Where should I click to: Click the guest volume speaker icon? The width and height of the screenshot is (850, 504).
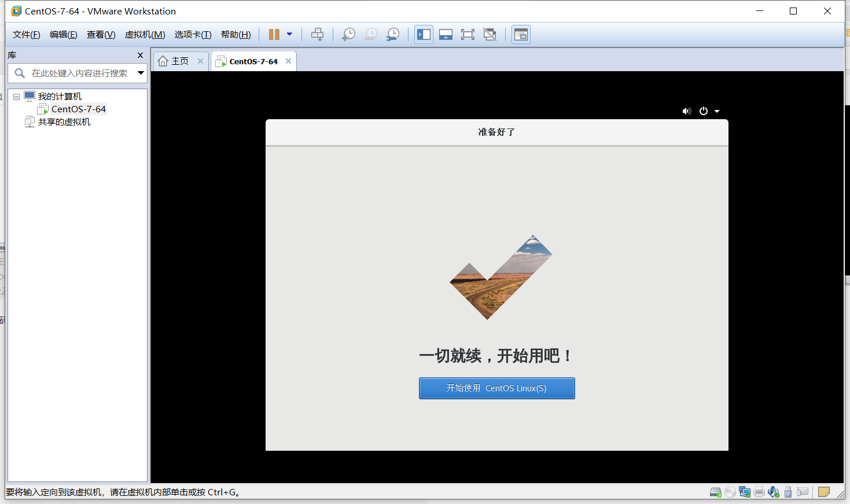pyautogui.click(x=687, y=111)
